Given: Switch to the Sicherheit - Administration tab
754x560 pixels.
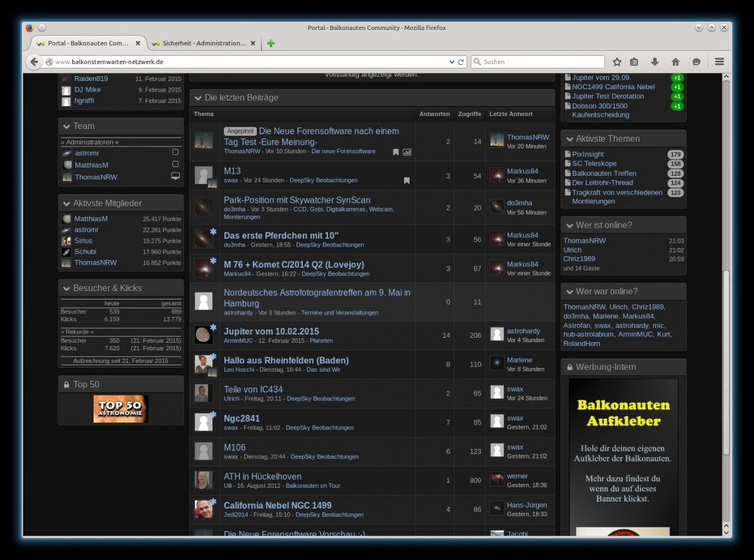Looking at the screenshot, I should pyautogui.click(x=204, y=43).
